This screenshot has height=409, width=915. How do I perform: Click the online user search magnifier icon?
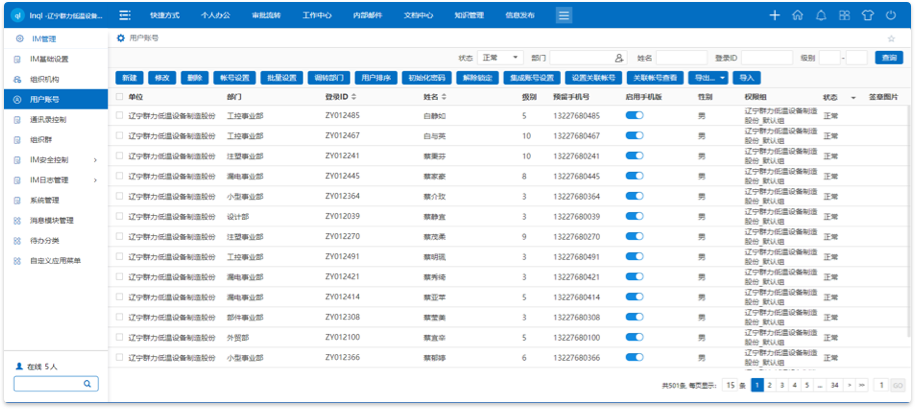coord(87,384)
